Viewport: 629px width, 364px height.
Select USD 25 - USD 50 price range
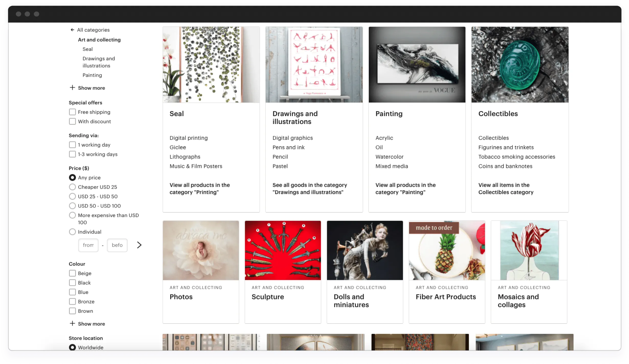(72, 196)
